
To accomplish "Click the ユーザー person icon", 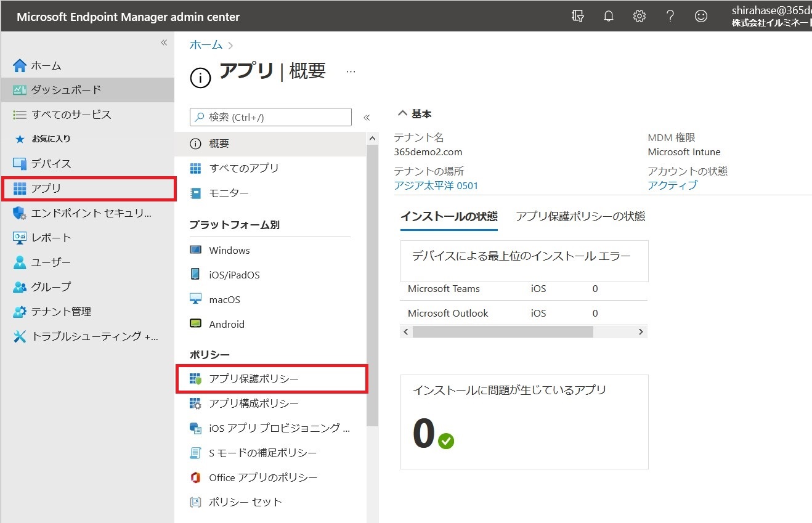I will coord(20,262).
